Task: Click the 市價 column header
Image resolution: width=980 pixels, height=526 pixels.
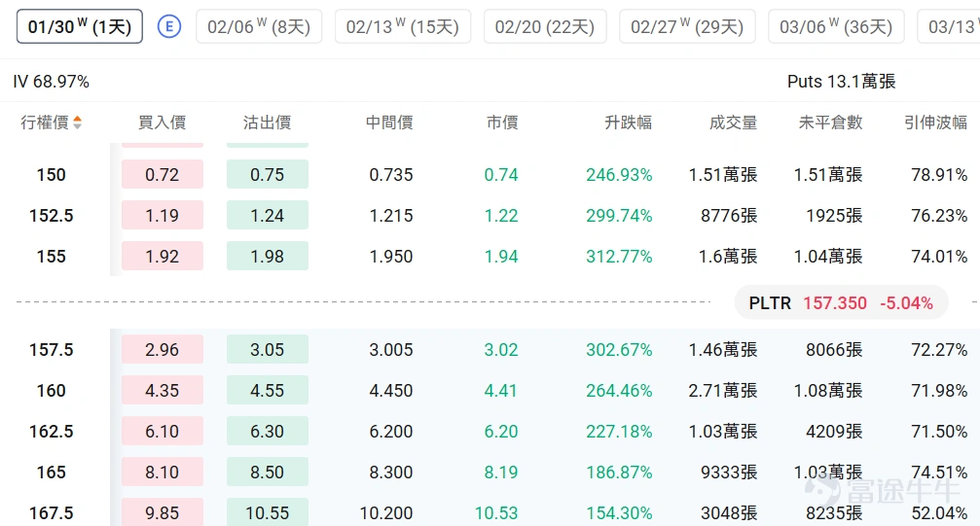Action: click(x=502, y=123)
